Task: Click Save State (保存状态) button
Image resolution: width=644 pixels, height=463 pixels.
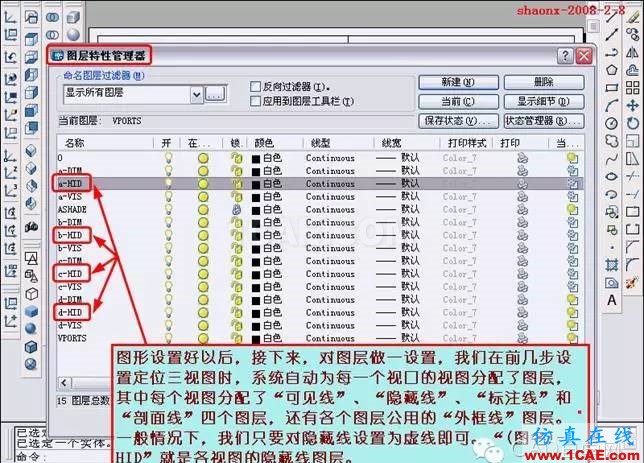Action: (x=458, y=121)
